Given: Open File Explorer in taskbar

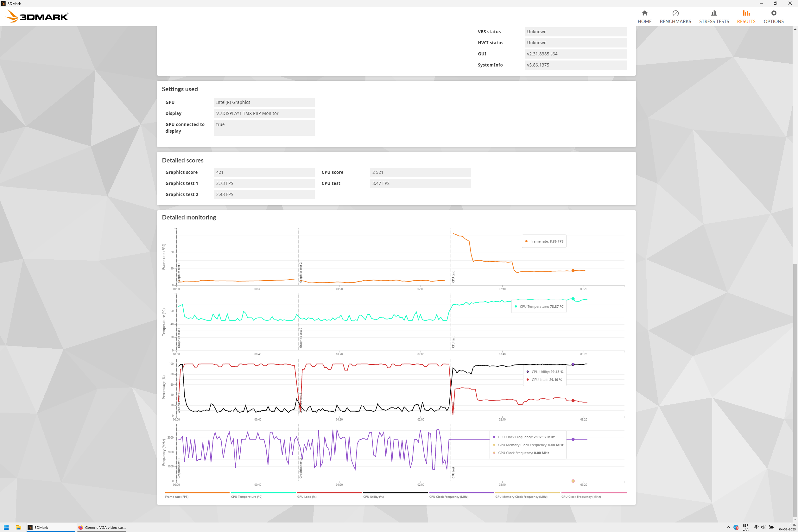Looking at the screenshot, I should (18, 527).
